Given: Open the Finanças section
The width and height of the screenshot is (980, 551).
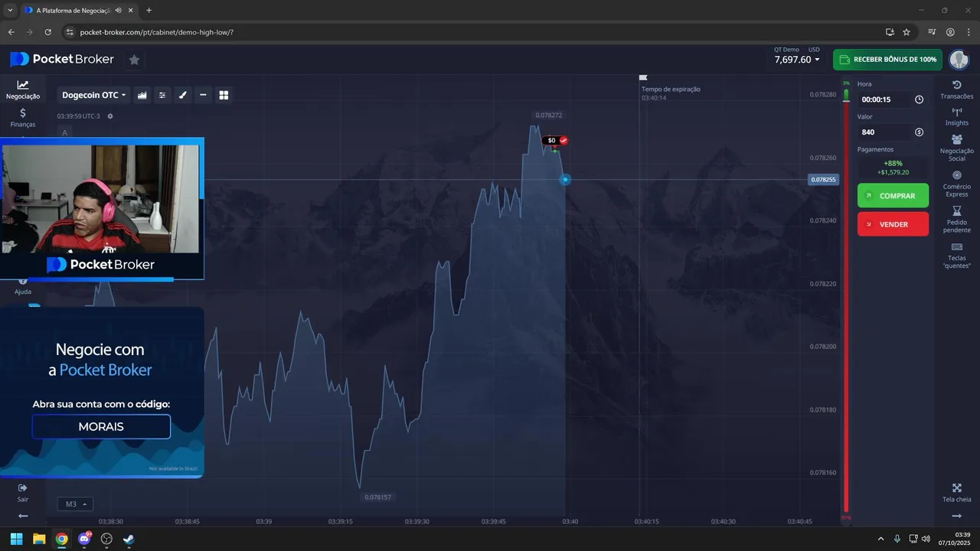Looking at the screenshot, I should click(23, 117).
